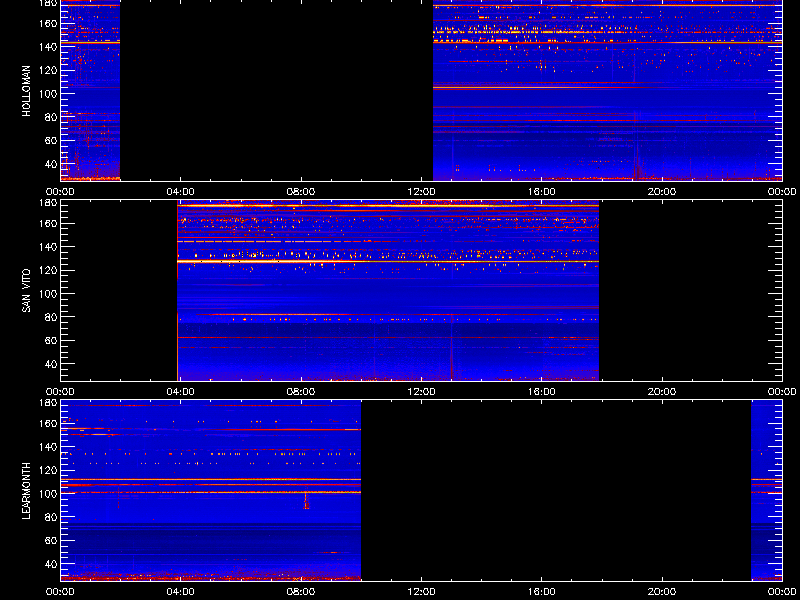Choose the 140 frequency tick on Learmonth panel
This screenshot has width=800, height=600.
coord(50,446)
